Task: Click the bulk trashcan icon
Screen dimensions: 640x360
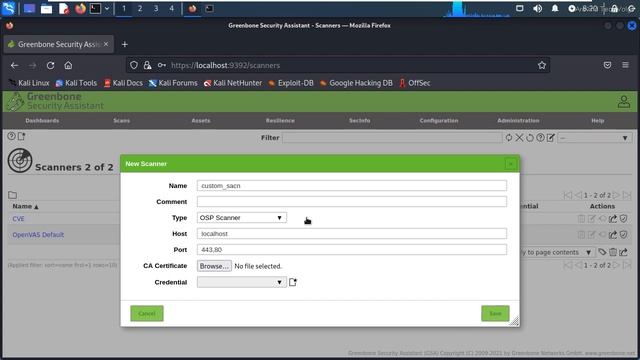Action: (x=613, y=252)
